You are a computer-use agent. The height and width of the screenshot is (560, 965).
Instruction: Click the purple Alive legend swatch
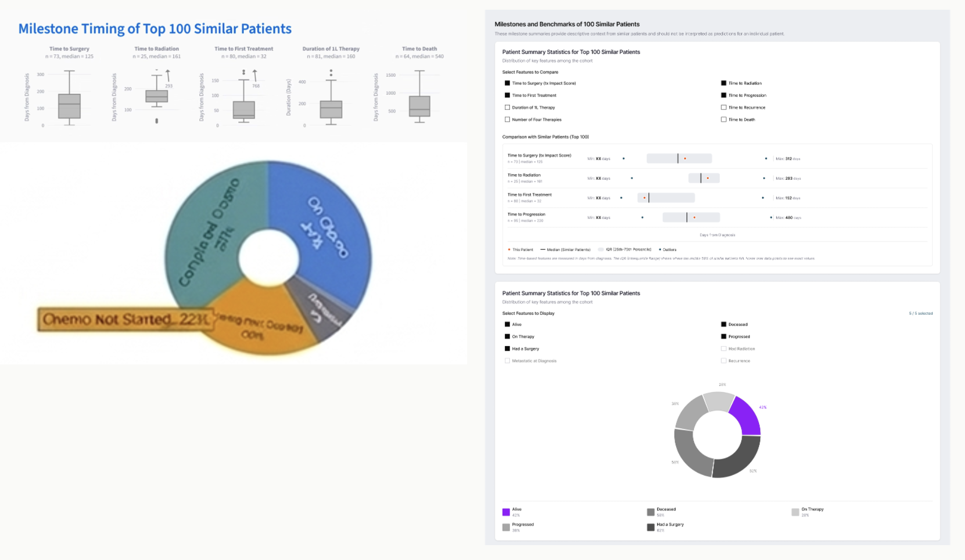pos(506,512)
